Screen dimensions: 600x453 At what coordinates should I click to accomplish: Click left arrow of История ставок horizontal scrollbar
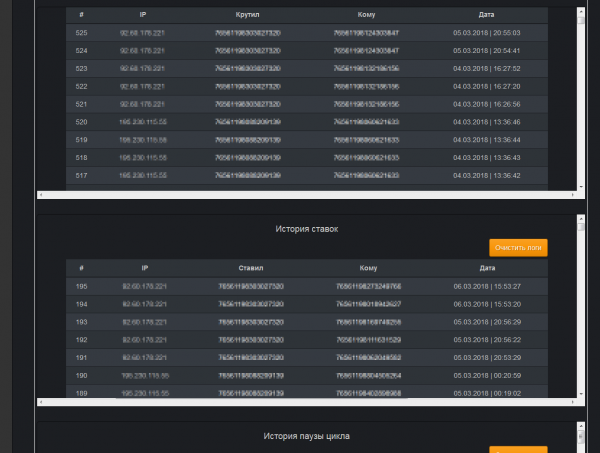pos(41,402)
